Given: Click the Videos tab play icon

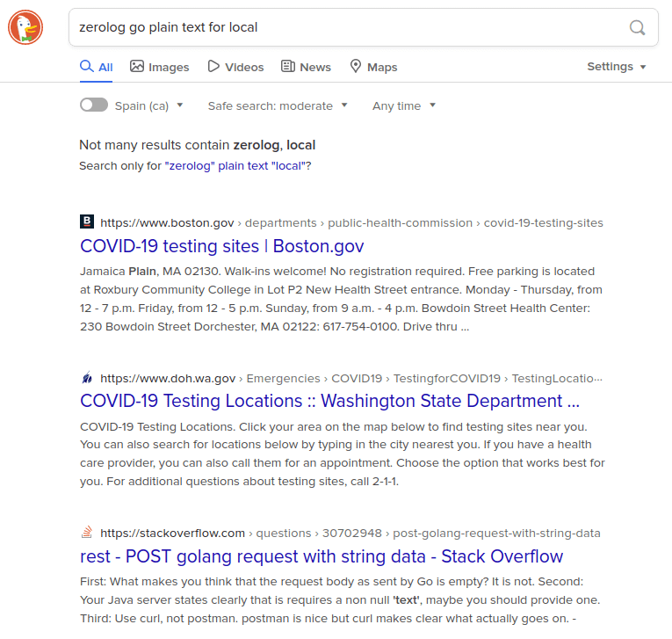Looking at the screenshot, I should pyautogui.click(x=213, y=67).
